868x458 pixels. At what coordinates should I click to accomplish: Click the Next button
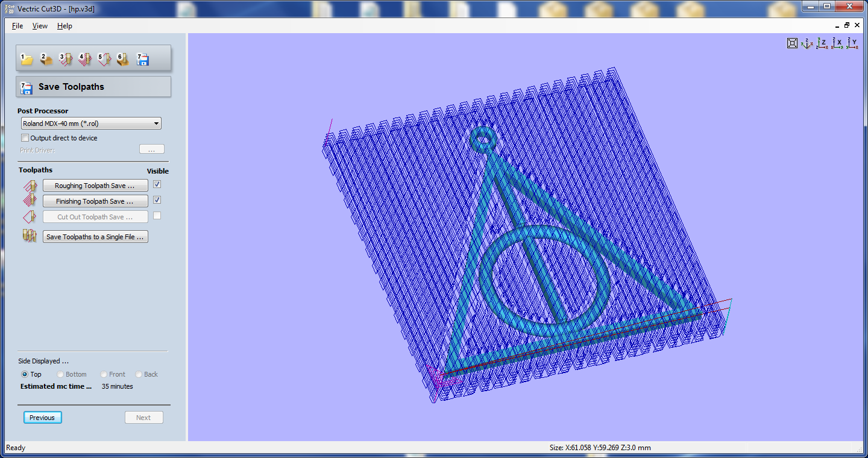point(143,418)
